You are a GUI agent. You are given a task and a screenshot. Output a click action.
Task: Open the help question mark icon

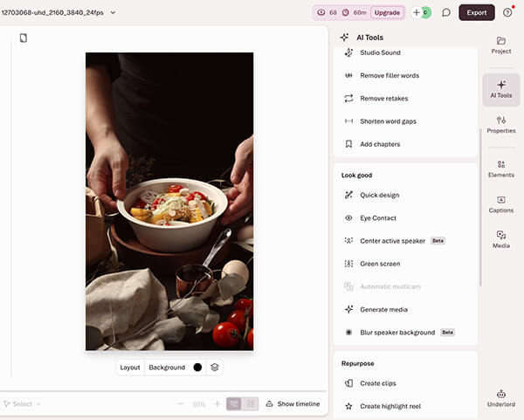point(507,13)
